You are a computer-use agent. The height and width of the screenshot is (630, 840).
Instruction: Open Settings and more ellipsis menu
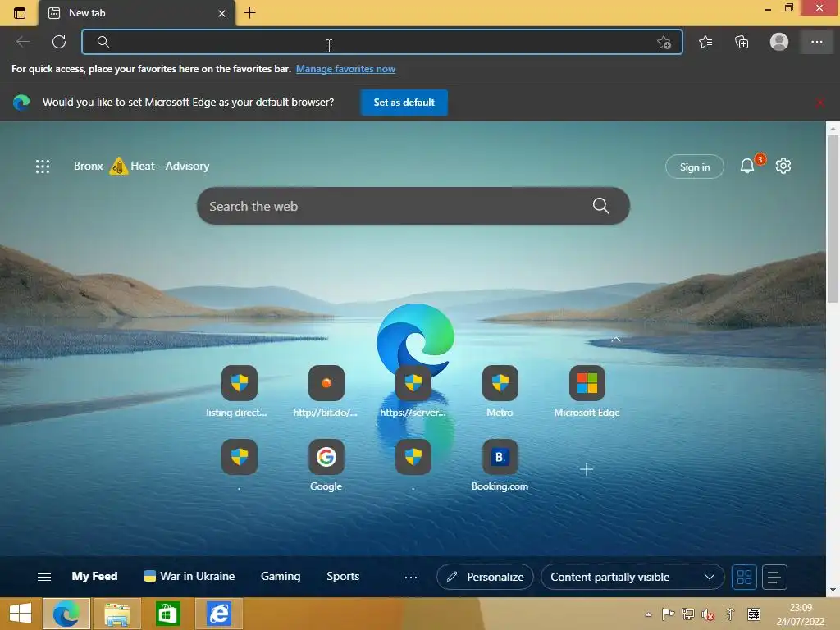(816, 42)
